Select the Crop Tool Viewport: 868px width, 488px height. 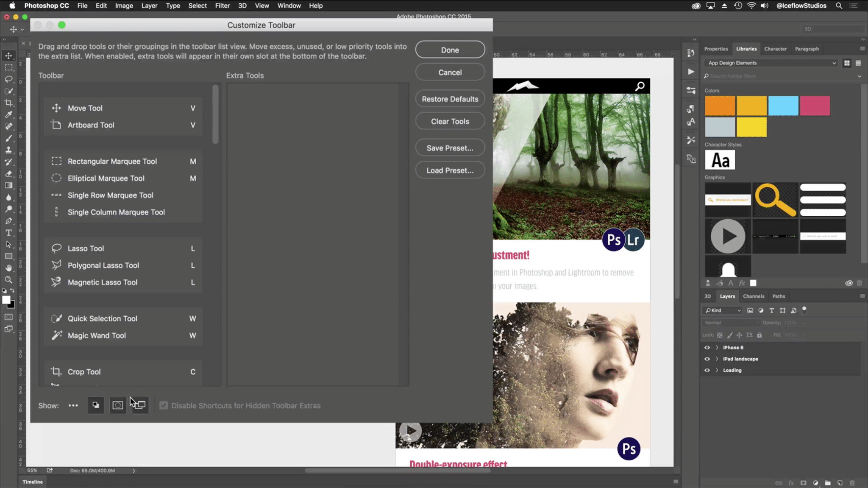pos(83,371)
